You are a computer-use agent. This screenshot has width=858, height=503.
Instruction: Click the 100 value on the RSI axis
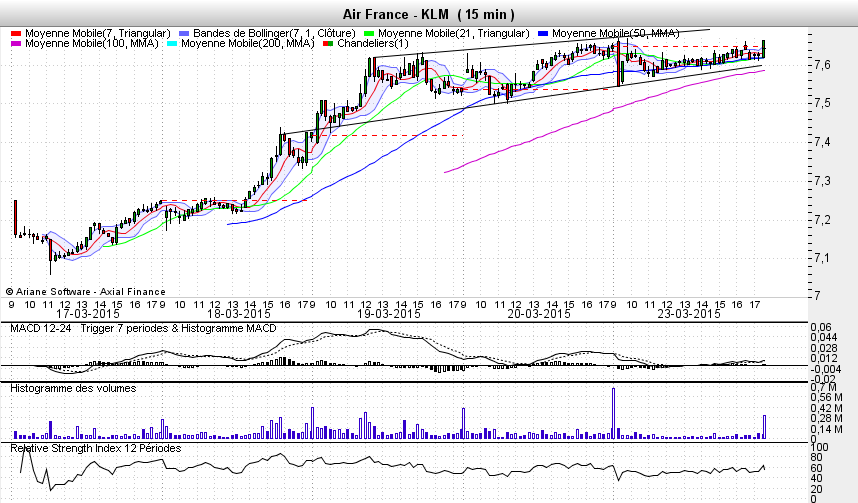819,448
